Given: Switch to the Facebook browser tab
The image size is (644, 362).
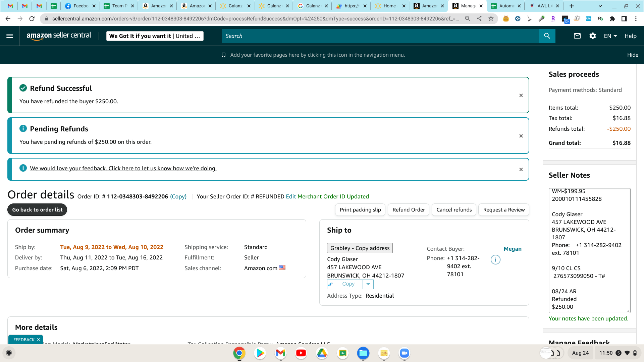Looking at the screenshot, I should pyautogui.click(x=80, y=6).
